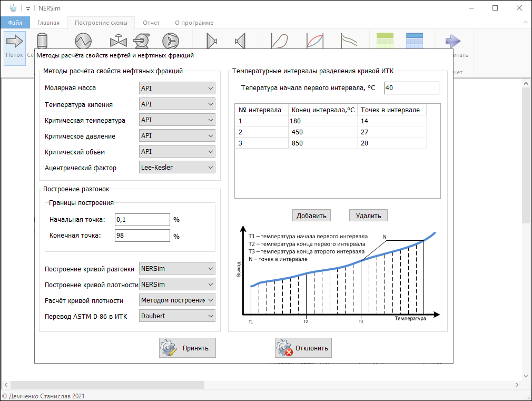Open the Отчет ribbon tab

151,23
